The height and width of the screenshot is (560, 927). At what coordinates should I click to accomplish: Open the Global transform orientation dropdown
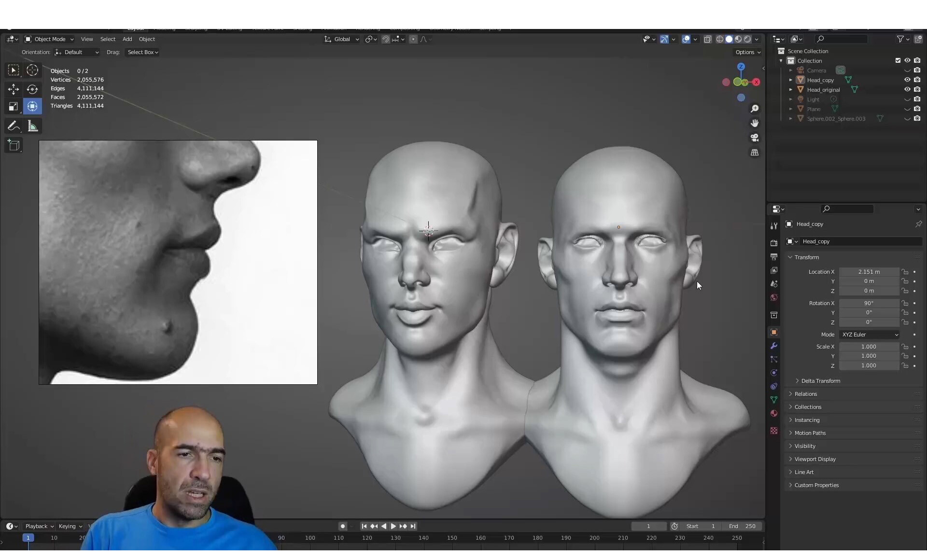(341, 39)
